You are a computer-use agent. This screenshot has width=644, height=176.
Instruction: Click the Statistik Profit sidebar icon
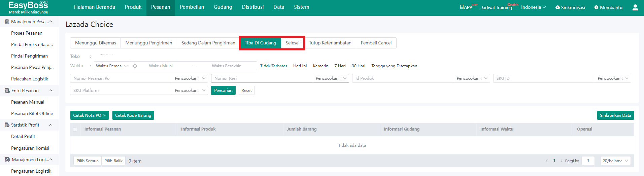point(7,125)
